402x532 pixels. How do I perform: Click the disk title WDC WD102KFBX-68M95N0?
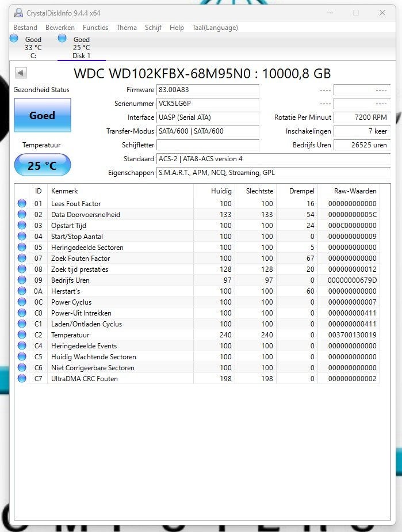click(x=162, y=73)
